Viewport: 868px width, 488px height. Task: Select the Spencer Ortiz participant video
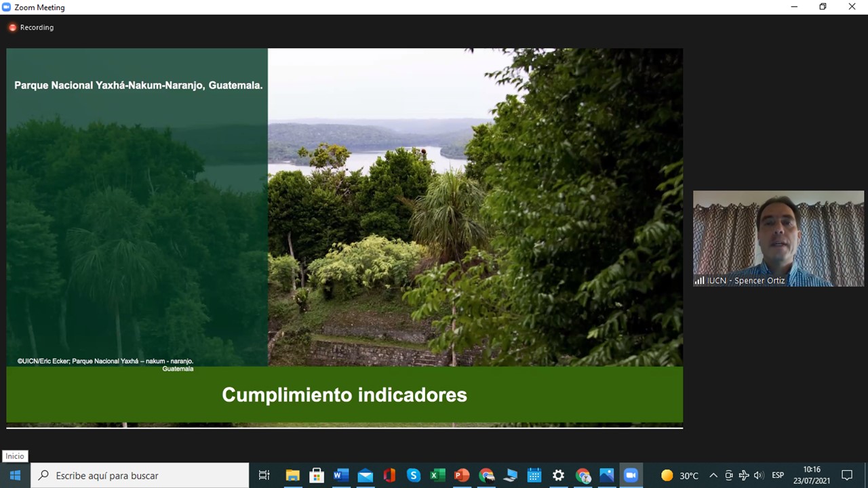778,239
